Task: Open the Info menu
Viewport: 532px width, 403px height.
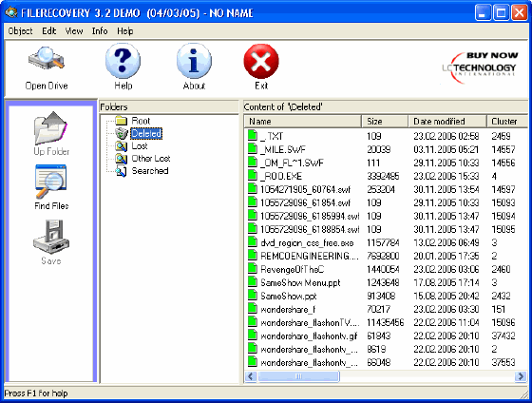Action: pyautogui.click(x=100, y=31)
